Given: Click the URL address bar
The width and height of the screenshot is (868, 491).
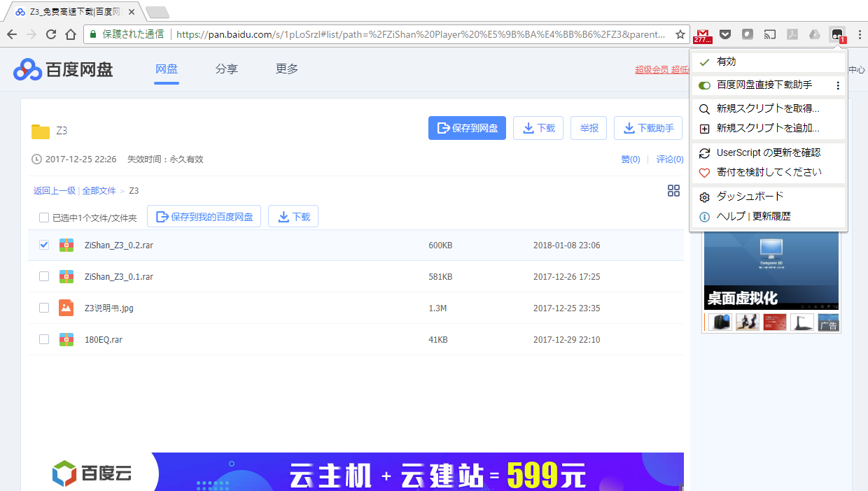Looking at the screenshot, I should pyautogui.click(x=420, y=34).
